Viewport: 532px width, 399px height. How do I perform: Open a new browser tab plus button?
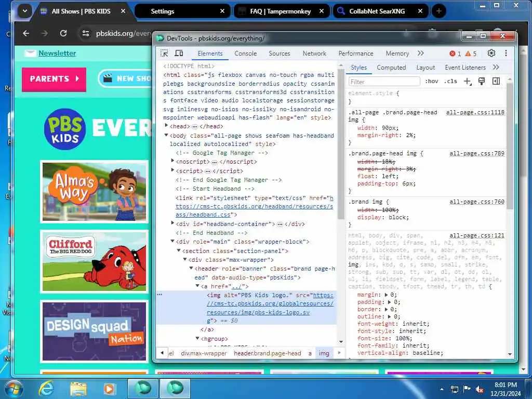point(438,11)
